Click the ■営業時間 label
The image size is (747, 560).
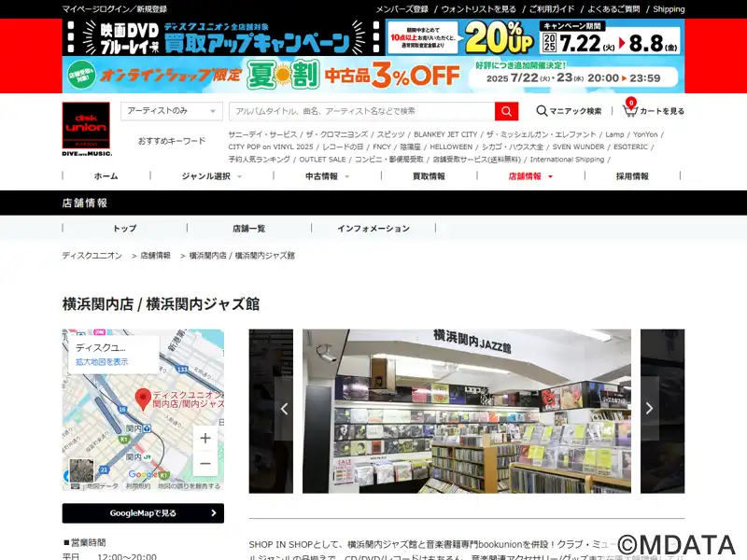[84, 542]
